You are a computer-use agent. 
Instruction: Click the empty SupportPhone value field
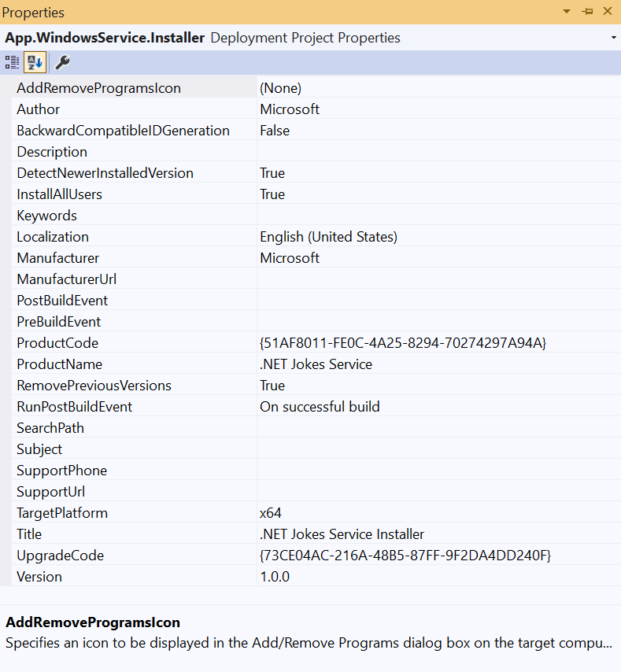pyautogui.click(x=439, y=471)
